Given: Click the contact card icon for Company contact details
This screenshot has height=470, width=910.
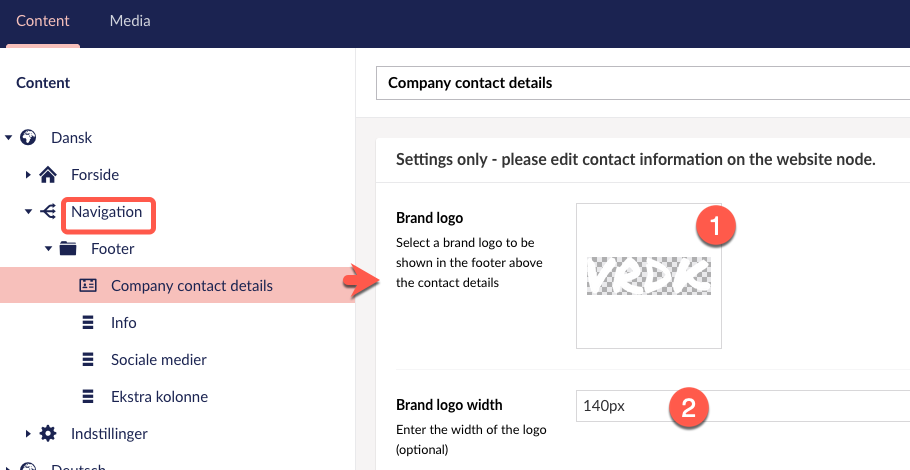Looking at the screenshot, I should pos(88,285).
